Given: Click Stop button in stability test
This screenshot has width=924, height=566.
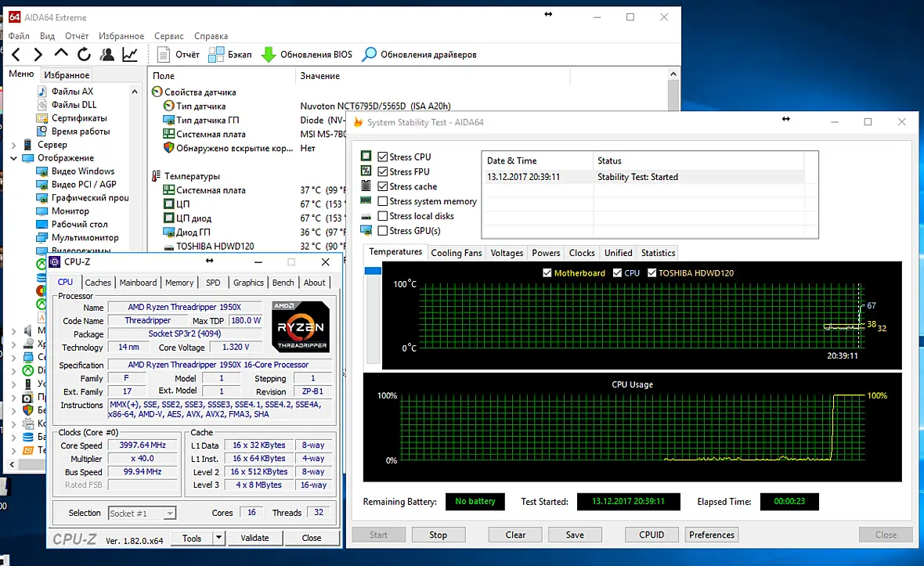Looking at the screenshot, I should point(438,535).
